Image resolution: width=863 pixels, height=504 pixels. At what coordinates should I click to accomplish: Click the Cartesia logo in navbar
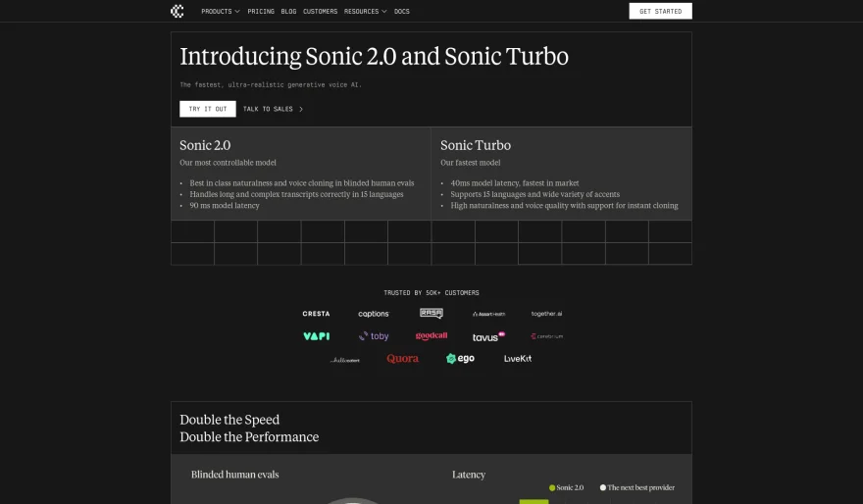[178, 11]
